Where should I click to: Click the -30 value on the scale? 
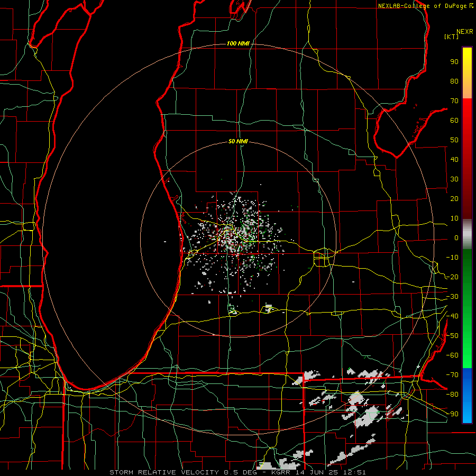coord(452,297)
